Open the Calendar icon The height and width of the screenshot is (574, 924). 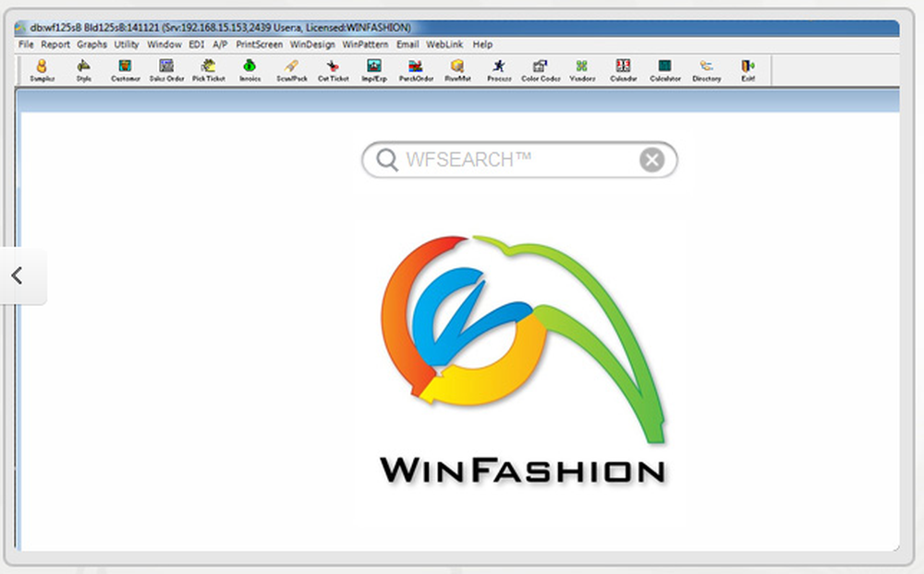pyautogui.click(x=624, y=70)
